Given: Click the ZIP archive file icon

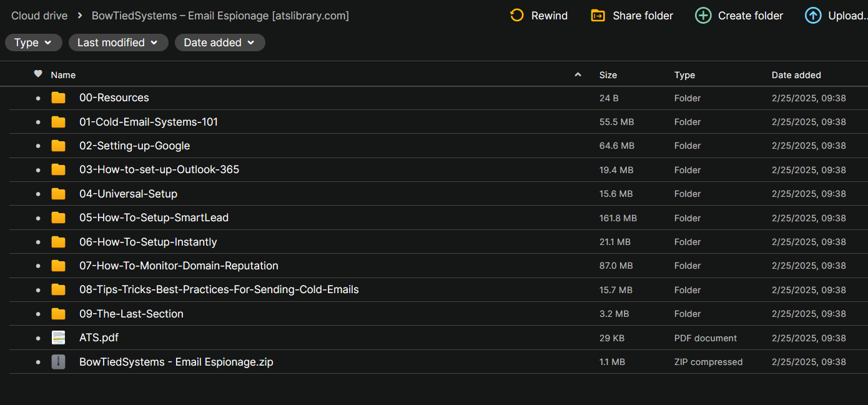Looking at the screenshot, I should [x=58, y=362].
